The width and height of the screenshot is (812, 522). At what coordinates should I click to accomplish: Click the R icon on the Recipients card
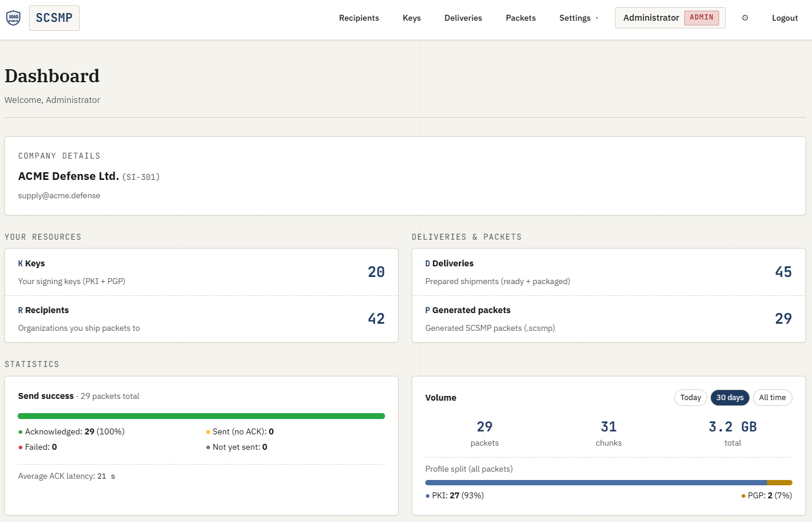(x=21, y=310)
